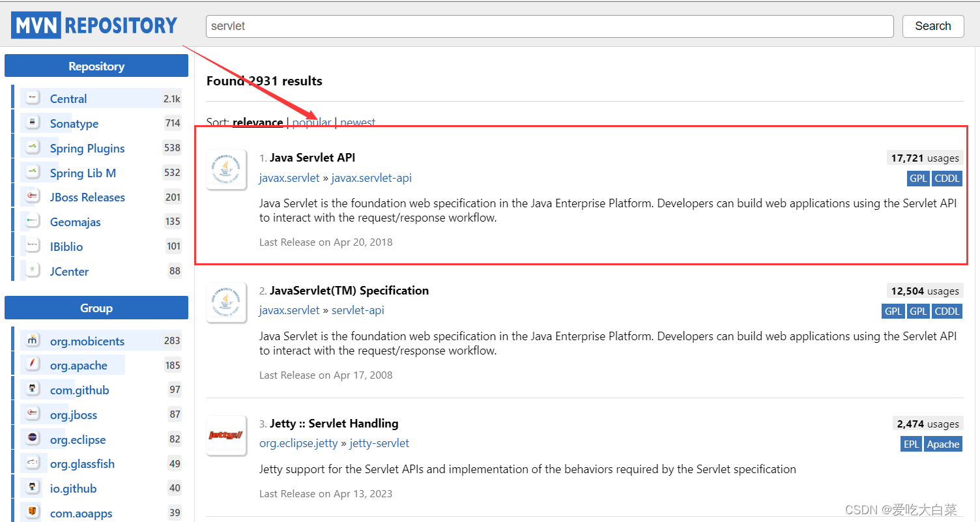The height and width of the screenshot is (522, 980).
Task: Filter by org.apache group
Action: pos(79,365)
